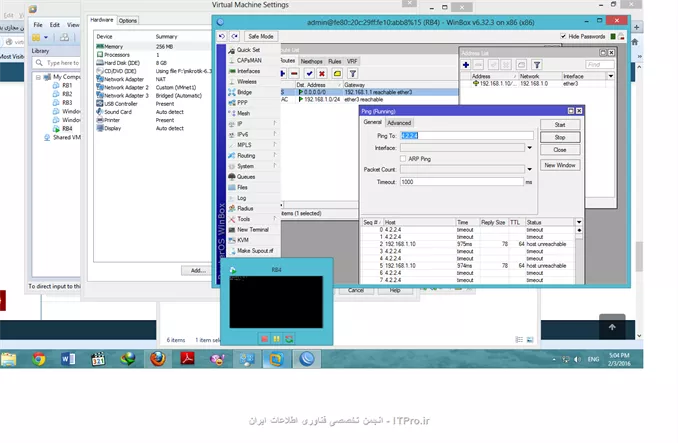Click red stop icon on RB4 thumbnail

click(x=264, y=339)
